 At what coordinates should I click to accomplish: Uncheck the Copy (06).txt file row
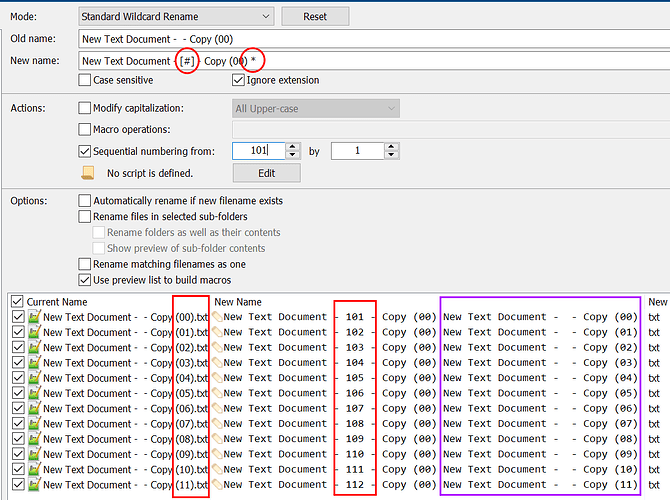[x=18, y=408]
